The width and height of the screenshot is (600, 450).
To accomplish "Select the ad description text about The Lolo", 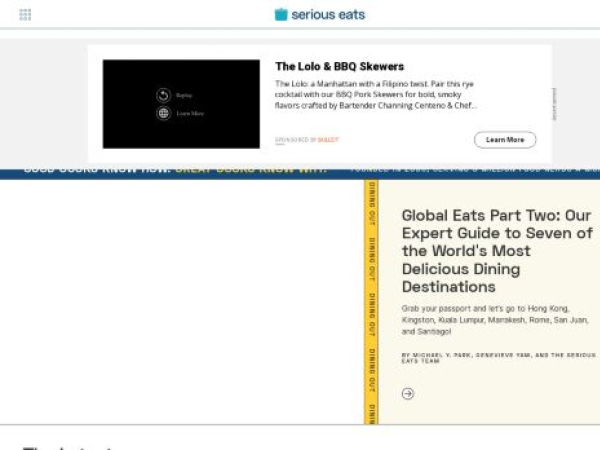I will tap(376, 95).
